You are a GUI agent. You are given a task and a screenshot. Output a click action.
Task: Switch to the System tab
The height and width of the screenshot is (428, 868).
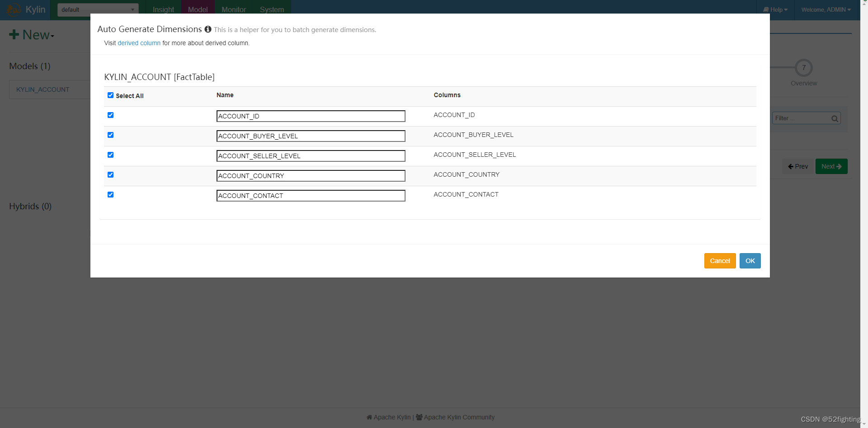pyautogui.click(x=272, y=9)
